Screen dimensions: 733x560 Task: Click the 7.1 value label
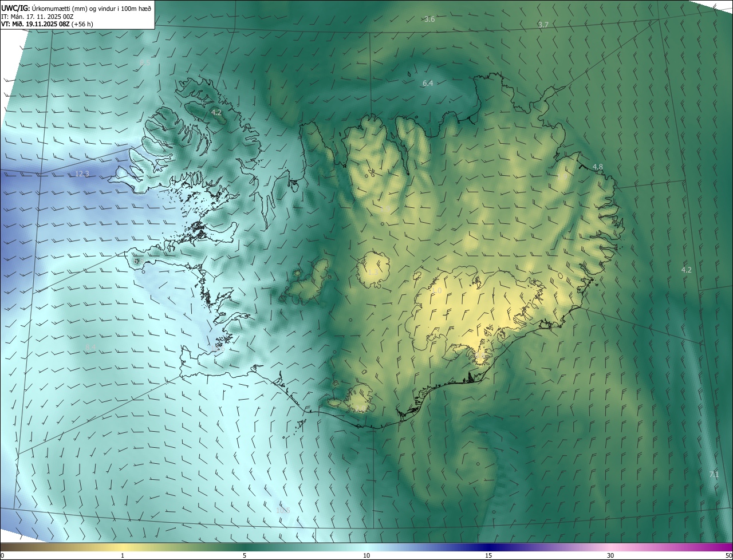coord(714,475)
